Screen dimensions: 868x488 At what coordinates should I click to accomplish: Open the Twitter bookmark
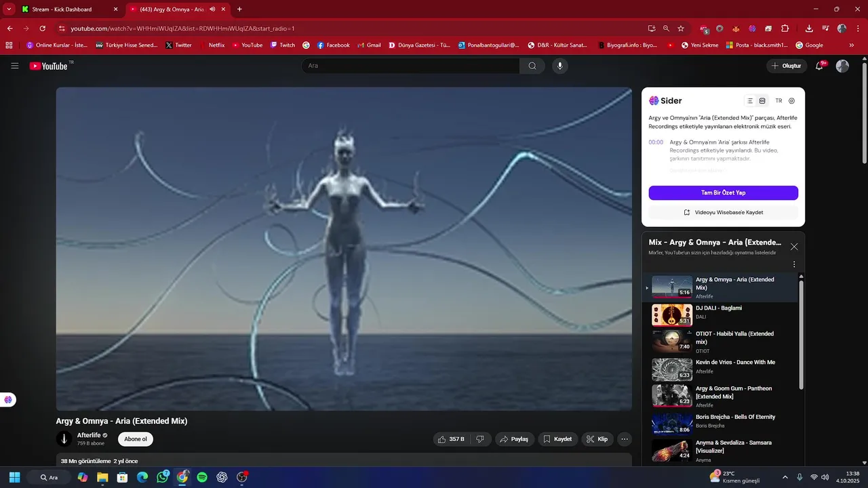pos(178,45)
